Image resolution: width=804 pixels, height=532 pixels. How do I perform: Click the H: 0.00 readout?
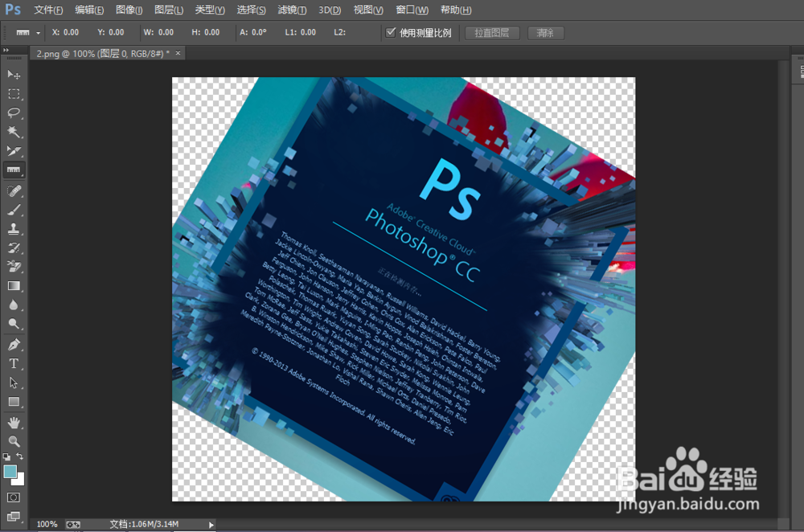(x=206, y=32)
